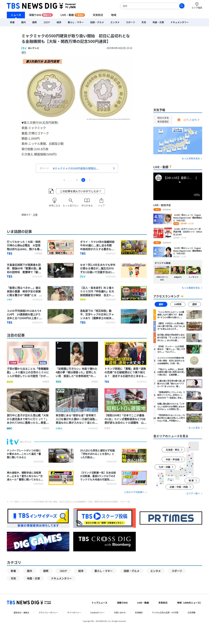Click the 万博 related tag

tap(35, 215)
